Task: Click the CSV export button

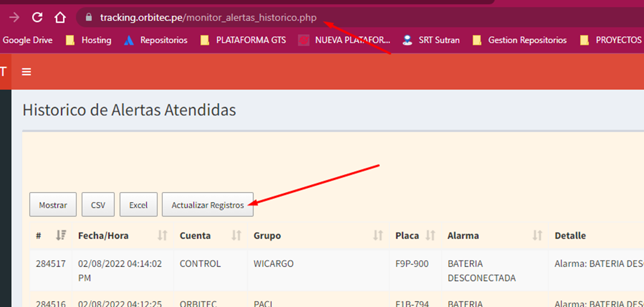Action: [x=98, y=205]
